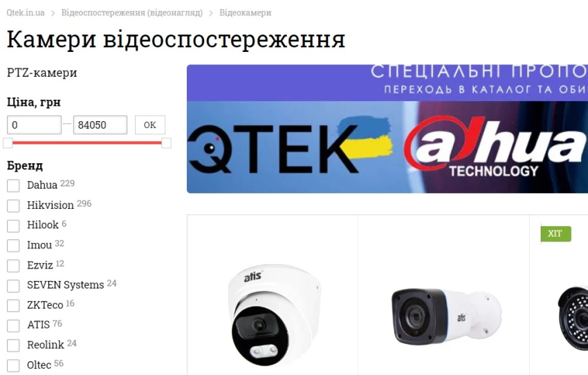588x375 pixels.
Task: Check the Dahua brand checkbox
Action: (x=13, y=185)
